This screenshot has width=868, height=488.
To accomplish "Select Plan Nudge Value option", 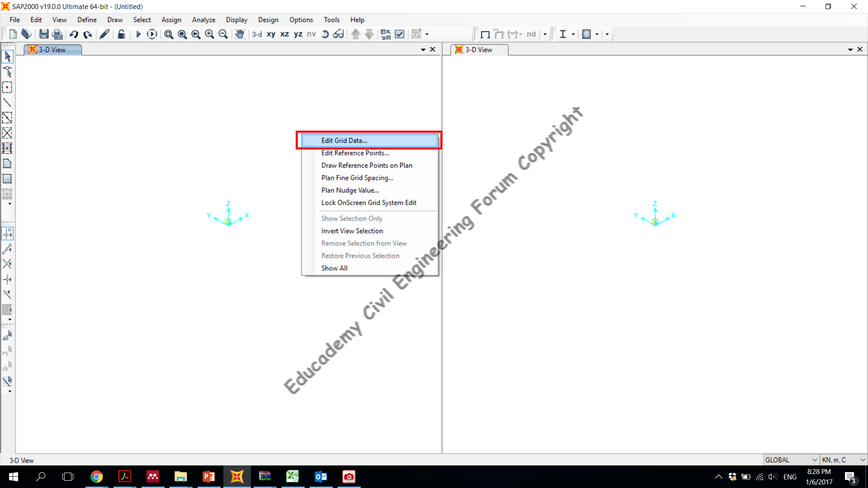I will (x=370, y=190).
